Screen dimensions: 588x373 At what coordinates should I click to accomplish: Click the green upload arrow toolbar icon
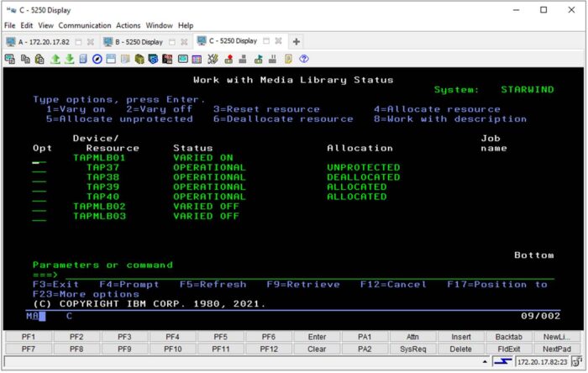tap(55, 59)
